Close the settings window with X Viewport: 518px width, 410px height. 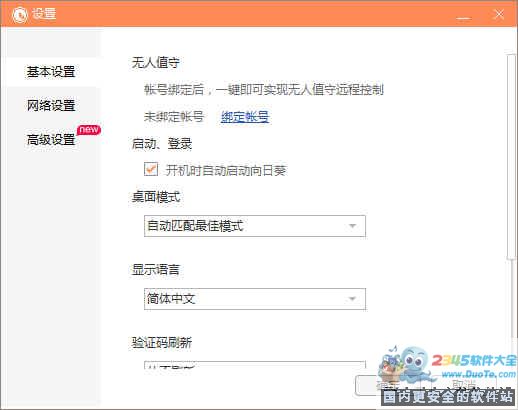coord(499,14)
